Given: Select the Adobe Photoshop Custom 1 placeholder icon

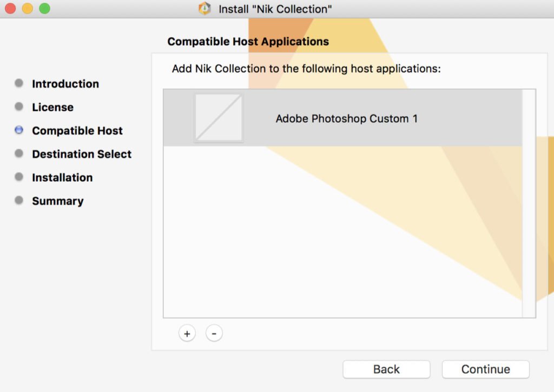Looking at the screenshot, I should [x=219, y=118].
